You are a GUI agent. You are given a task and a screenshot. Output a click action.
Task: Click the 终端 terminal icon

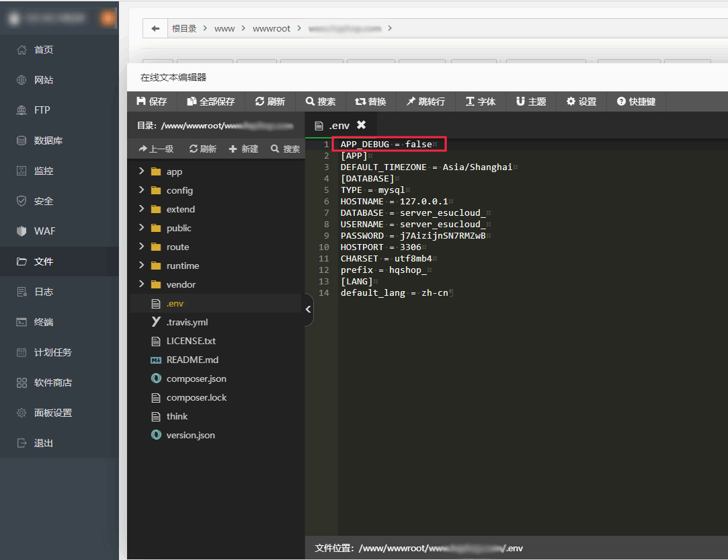[22, 322]
